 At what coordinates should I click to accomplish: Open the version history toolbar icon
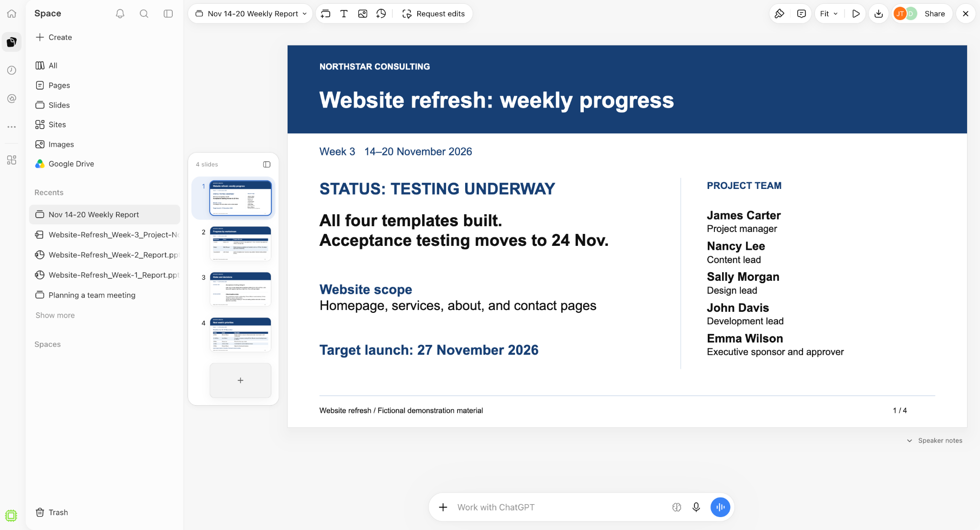[x=381, y=14]
